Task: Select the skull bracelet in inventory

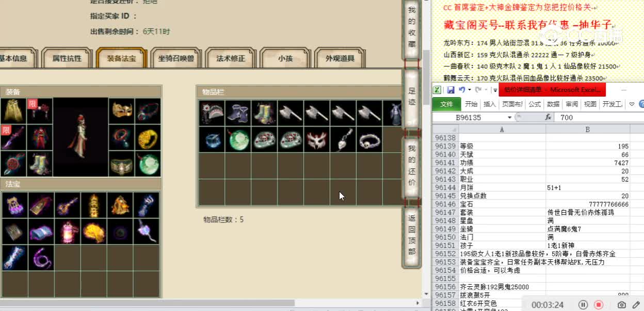Action: point(369,139)
